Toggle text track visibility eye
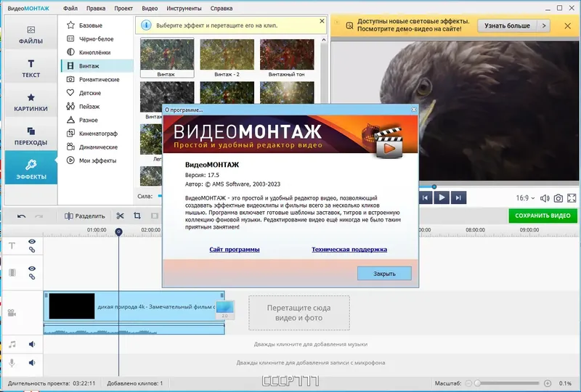The image size is (581, 392). pyautogui.click(x=32, y=242)
